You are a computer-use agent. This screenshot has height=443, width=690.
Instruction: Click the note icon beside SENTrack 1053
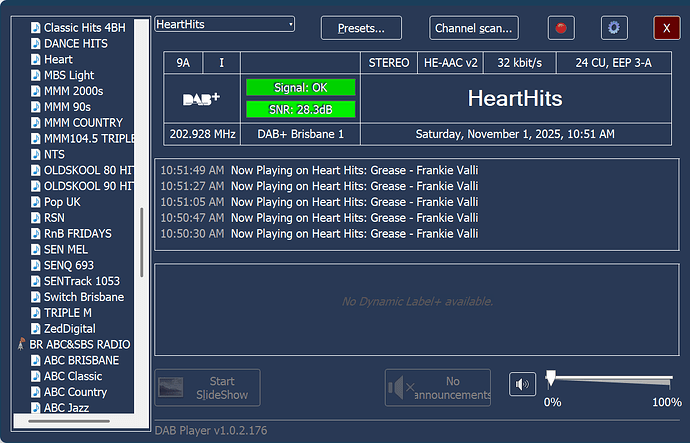click(x=35, y=281)
